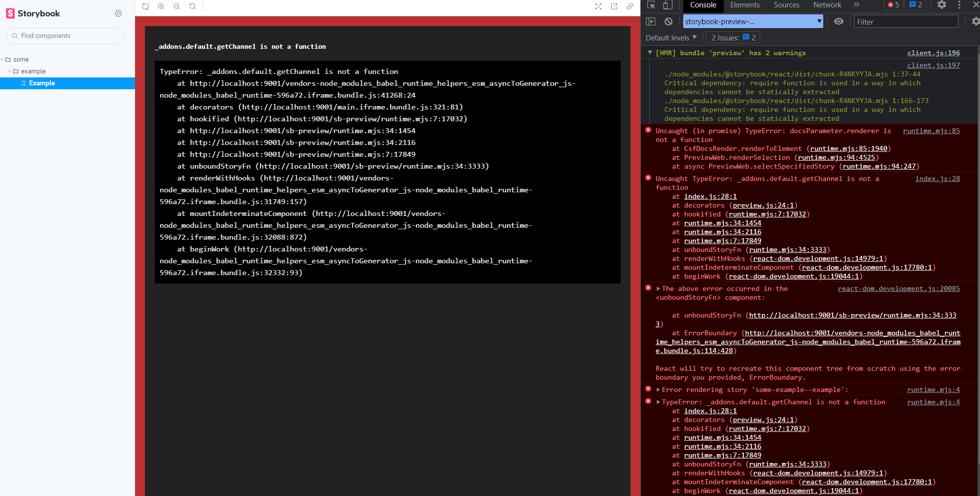Show more DevTools tabs
This screenshot has height=496, width=980.
857,5
